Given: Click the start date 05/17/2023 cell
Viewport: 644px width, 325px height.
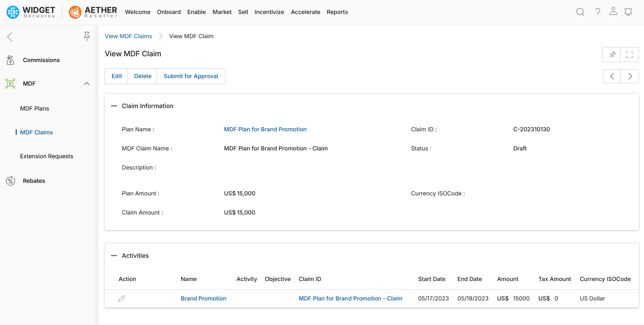Looking at the screenshot, I should 433,298.
